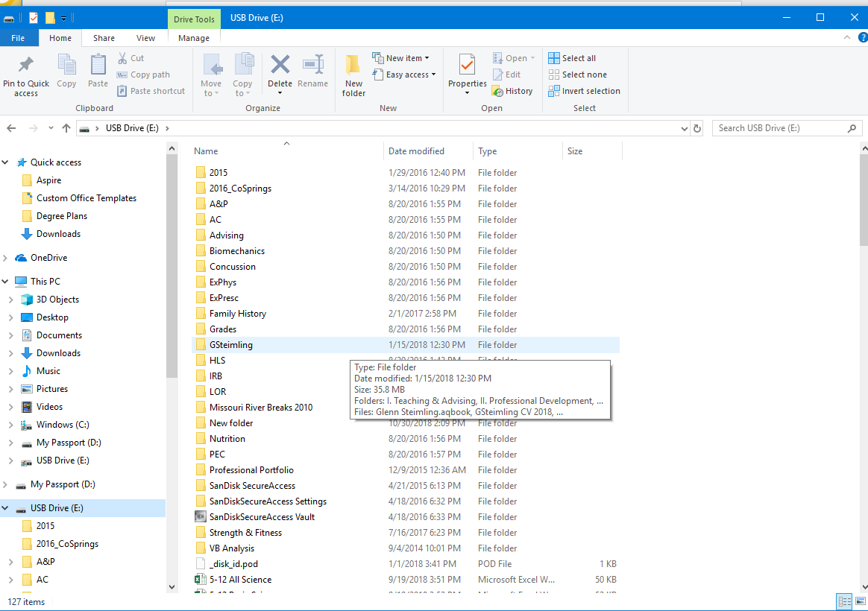Expand the Windows (C:) drive node

pyautogui.click(x=11, y=425)
